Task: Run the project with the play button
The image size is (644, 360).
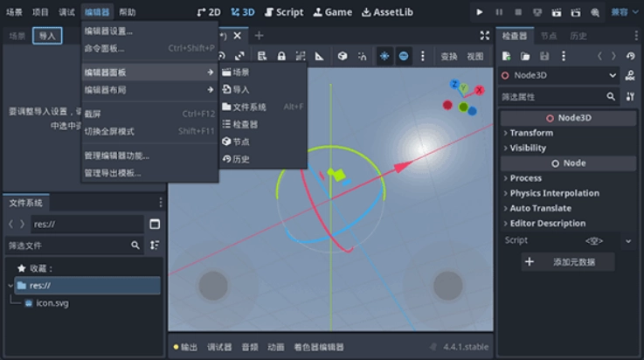Action: 479,12
